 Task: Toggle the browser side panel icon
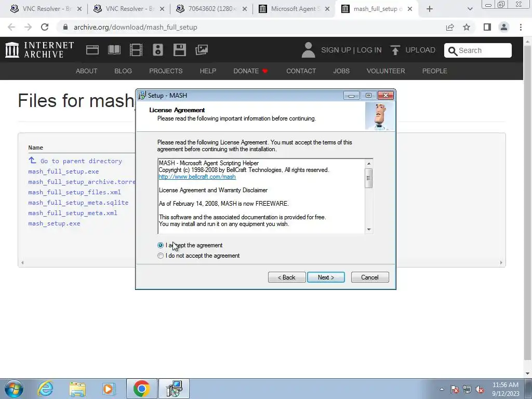point(487,27)
